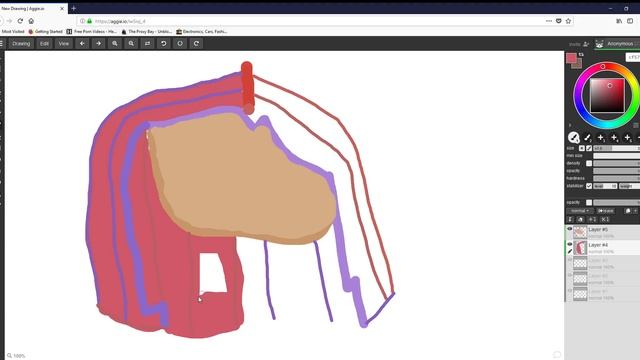Add a brush in preset slot three

tap(601, 138)
